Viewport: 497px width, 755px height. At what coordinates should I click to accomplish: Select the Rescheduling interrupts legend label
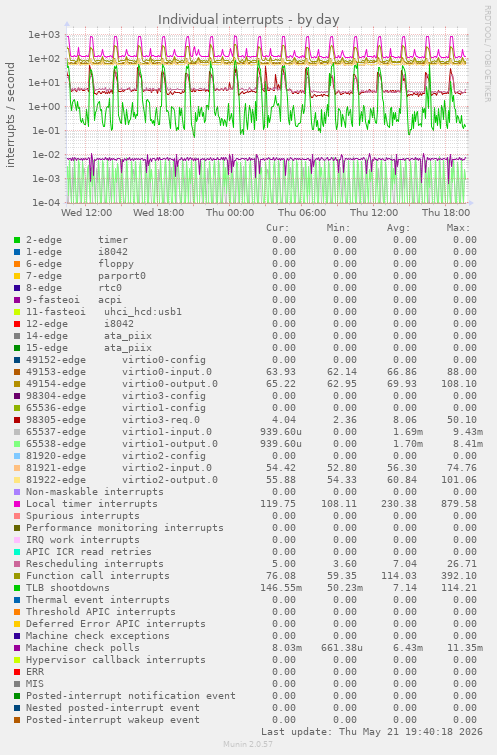click(x=95, y=564)
